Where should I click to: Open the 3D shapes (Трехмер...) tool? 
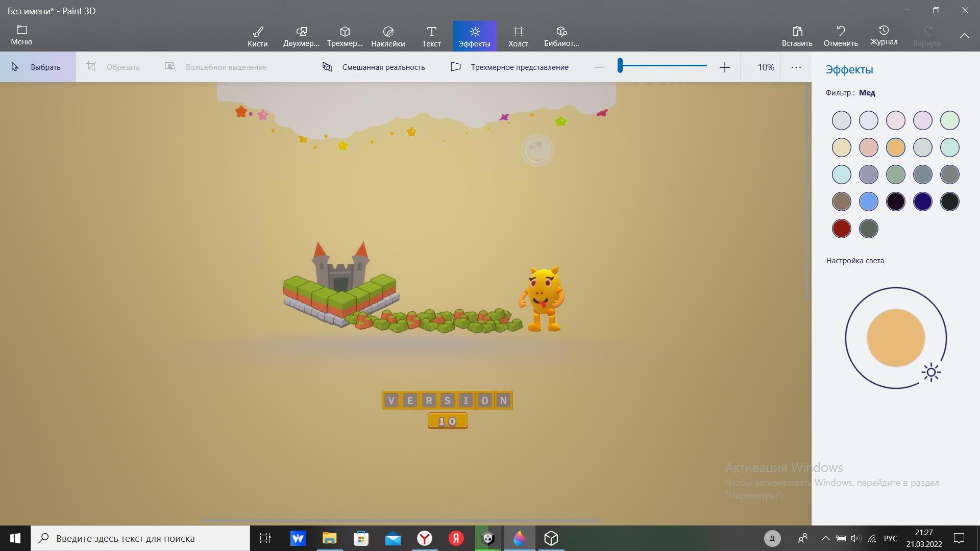tap(345, 36)
